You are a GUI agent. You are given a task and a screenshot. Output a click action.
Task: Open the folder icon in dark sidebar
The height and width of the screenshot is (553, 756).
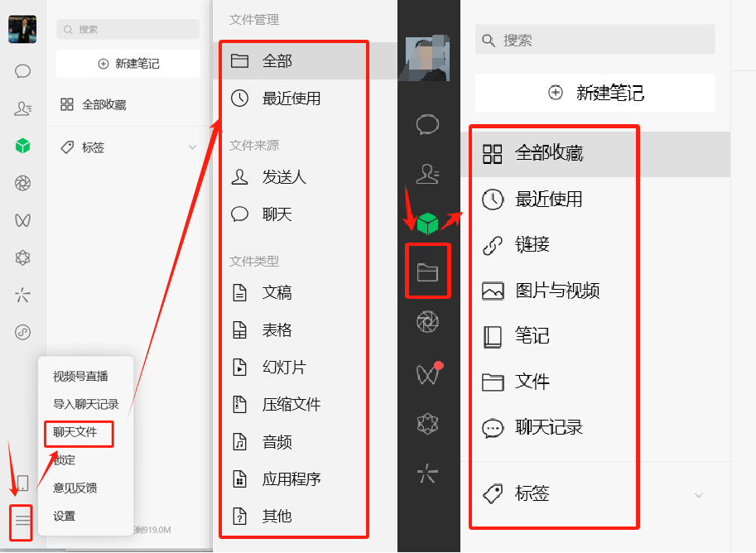click(x=427, y=272)
